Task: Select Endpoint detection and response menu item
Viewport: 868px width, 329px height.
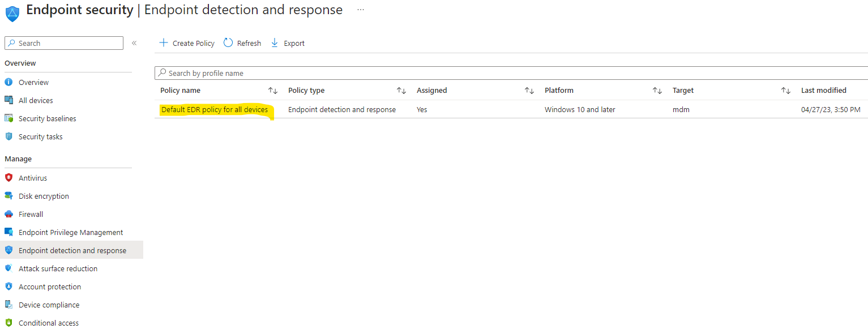Action: click(72, 250)
